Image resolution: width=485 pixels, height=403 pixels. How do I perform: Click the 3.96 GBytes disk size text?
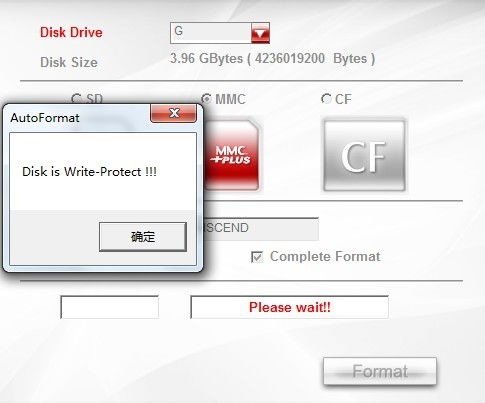tap(272, 59)
